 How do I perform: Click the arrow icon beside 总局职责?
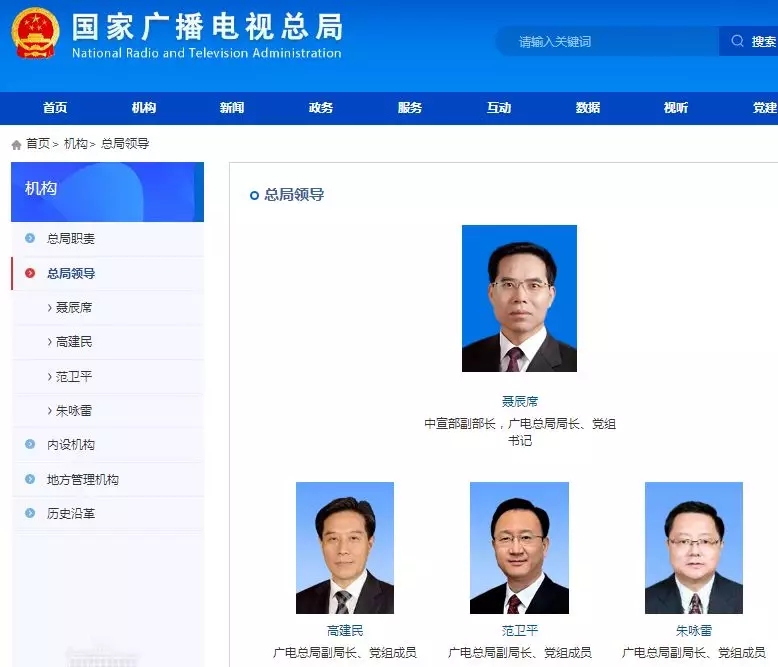point(30,239)
